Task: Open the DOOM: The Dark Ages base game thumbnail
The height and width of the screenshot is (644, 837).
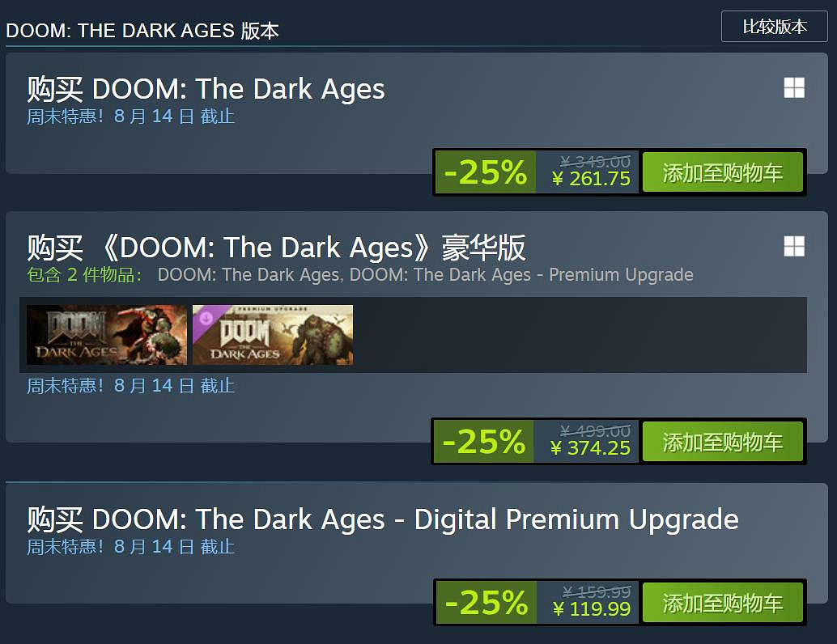Action: coord(107,335)
